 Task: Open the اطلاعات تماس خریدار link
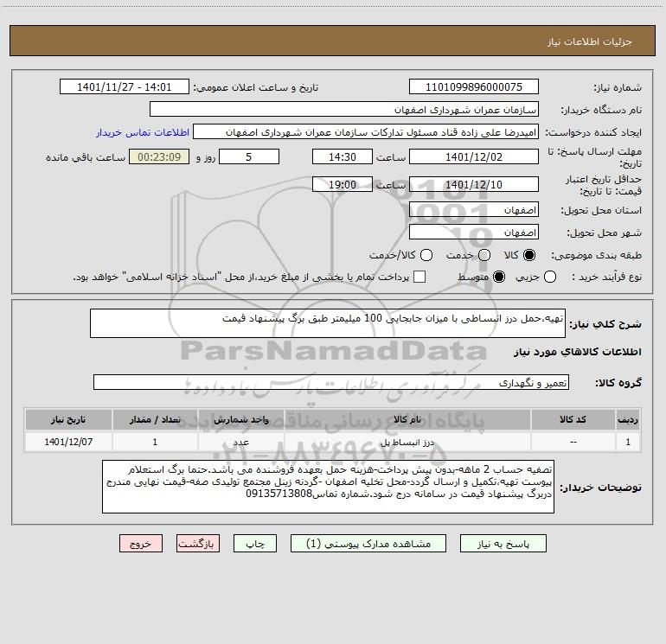pyautogui.click(x=143, y=132)
